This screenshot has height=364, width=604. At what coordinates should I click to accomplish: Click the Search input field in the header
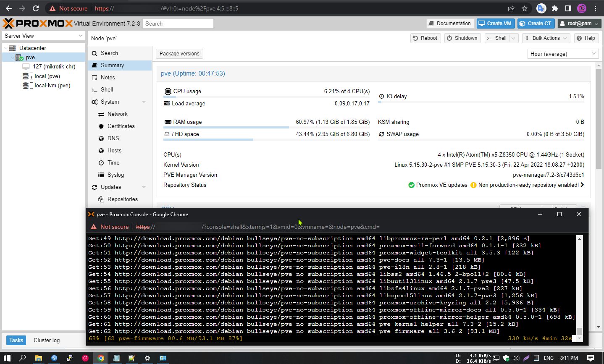click(x=178, y=24)
